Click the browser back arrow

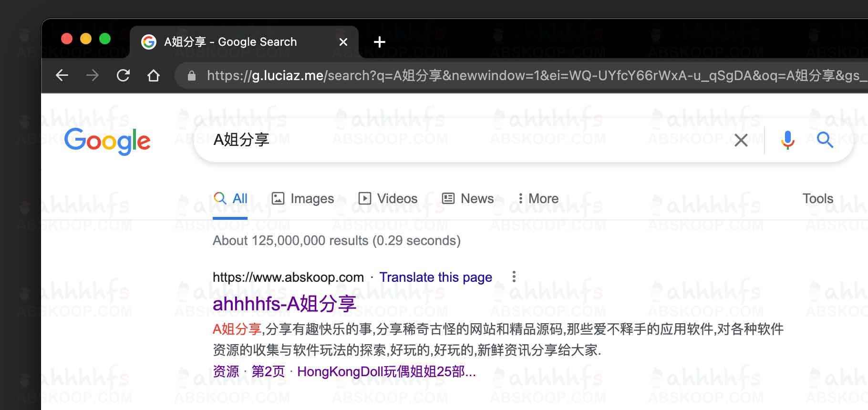click(x=62, y=75)
